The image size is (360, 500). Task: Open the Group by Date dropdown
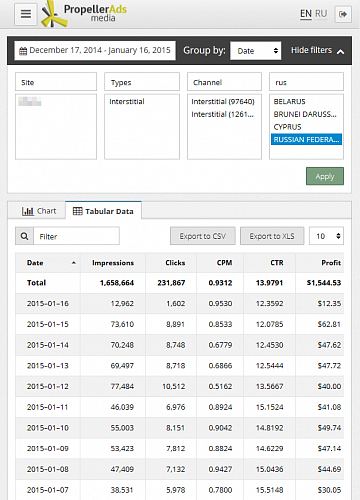click(x=256, y=51)
